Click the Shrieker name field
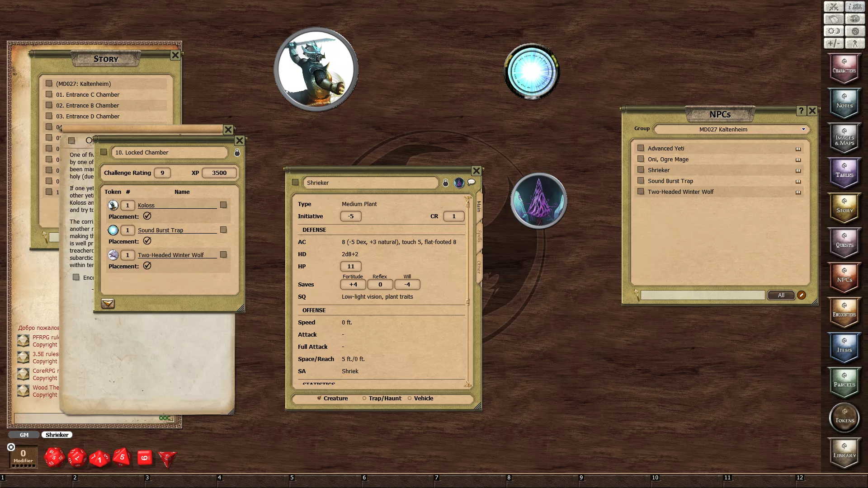This screenshot has height=488, width=868. 370,183
